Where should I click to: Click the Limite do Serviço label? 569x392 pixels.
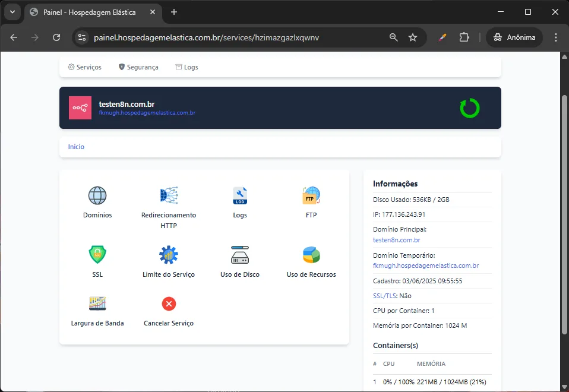pyautogui.click(x=169, y=274)
